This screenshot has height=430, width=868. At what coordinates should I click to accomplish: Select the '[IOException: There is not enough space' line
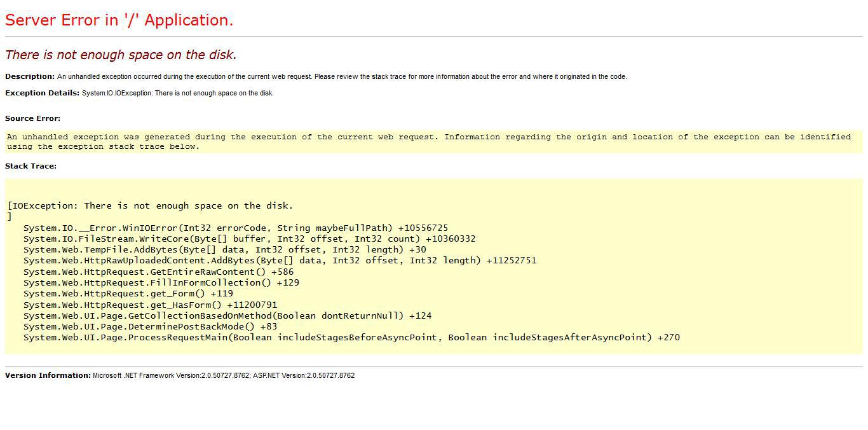click(x=149, y=205)
